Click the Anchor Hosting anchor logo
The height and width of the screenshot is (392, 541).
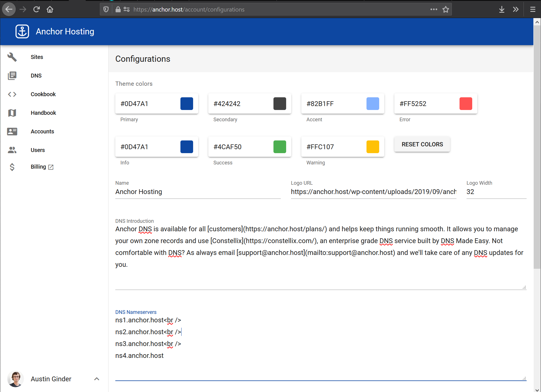point(22,31)
